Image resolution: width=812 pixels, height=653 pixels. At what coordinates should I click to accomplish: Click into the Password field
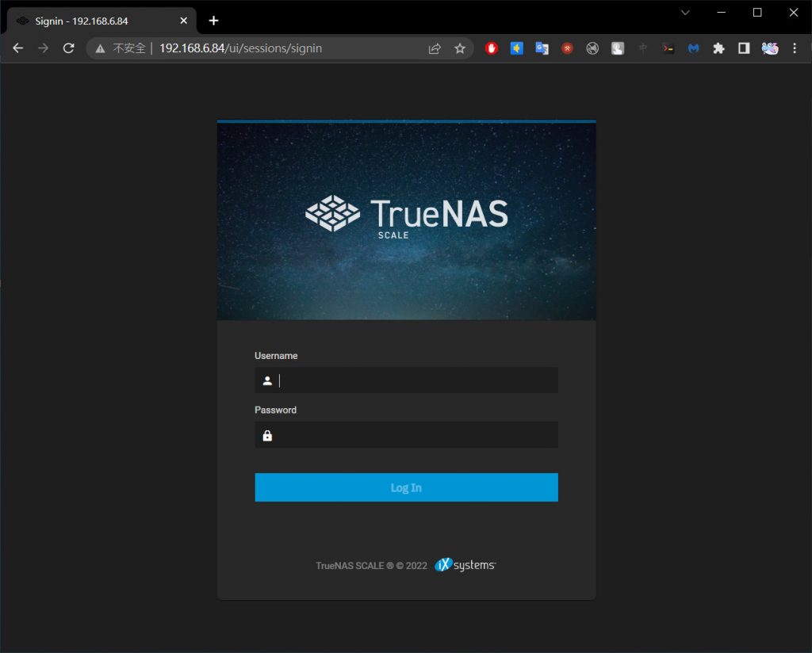[x=416, y=435]
